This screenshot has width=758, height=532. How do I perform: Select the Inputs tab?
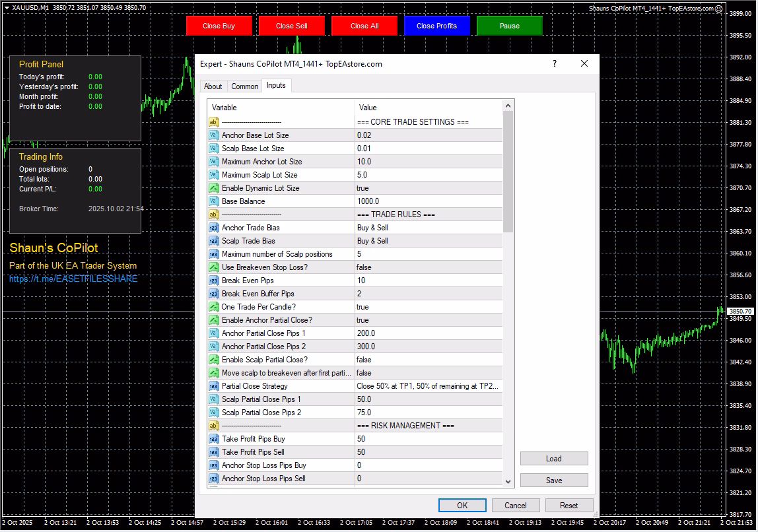[276, 86]
